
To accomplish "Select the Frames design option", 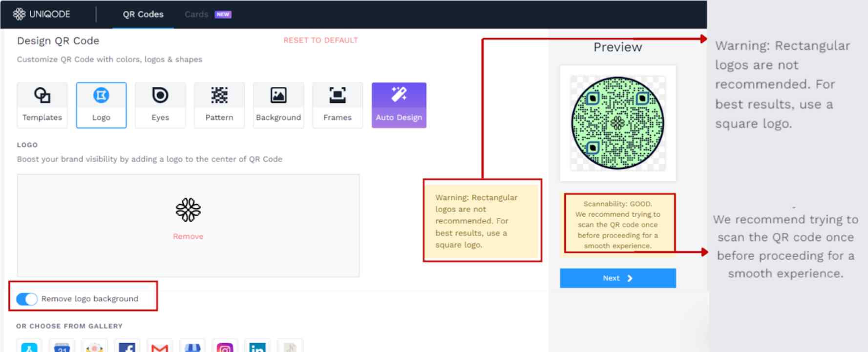I will [x=338, y=105].
